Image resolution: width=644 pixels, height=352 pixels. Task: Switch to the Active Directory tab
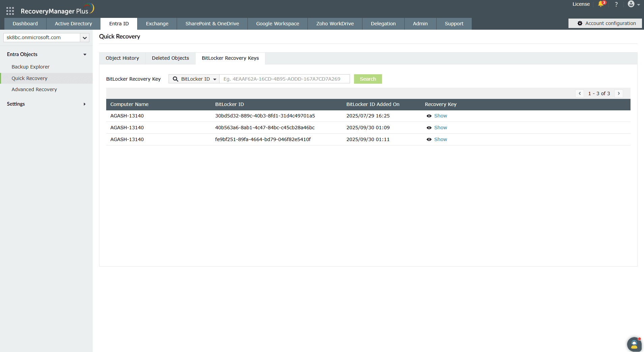74,24
